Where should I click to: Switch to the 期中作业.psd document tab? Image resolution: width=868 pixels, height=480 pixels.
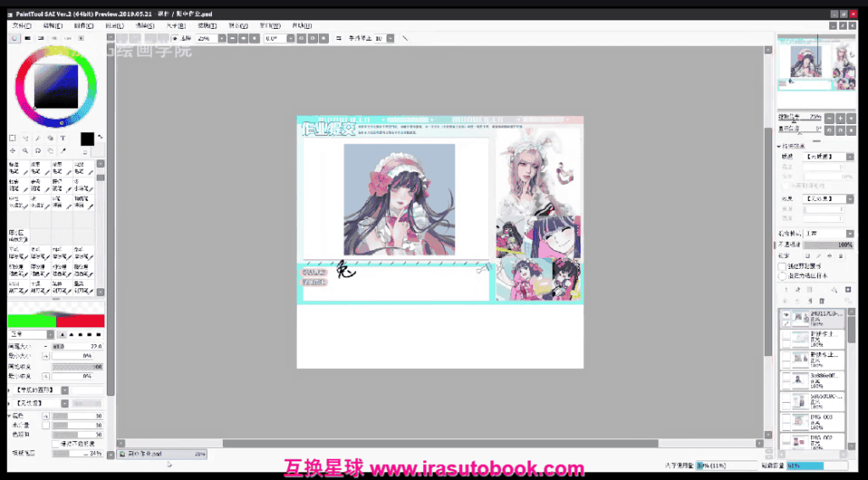pyautogui.click(x=162, y=454)
